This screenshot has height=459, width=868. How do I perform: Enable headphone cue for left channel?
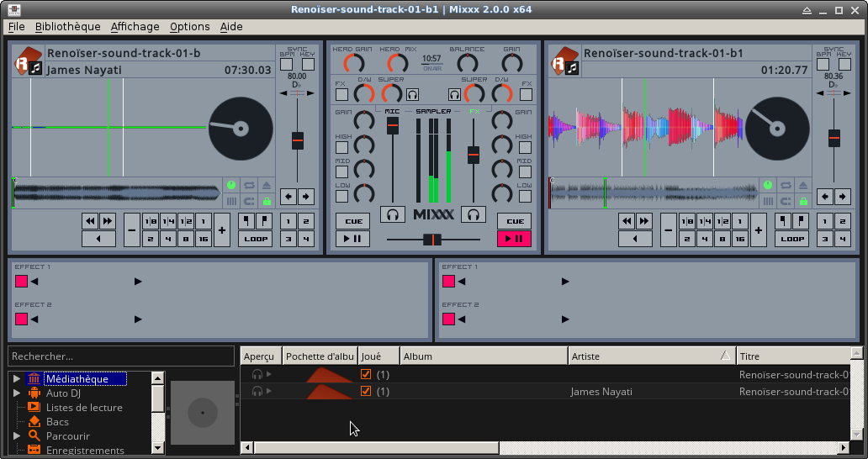point(393,214)
